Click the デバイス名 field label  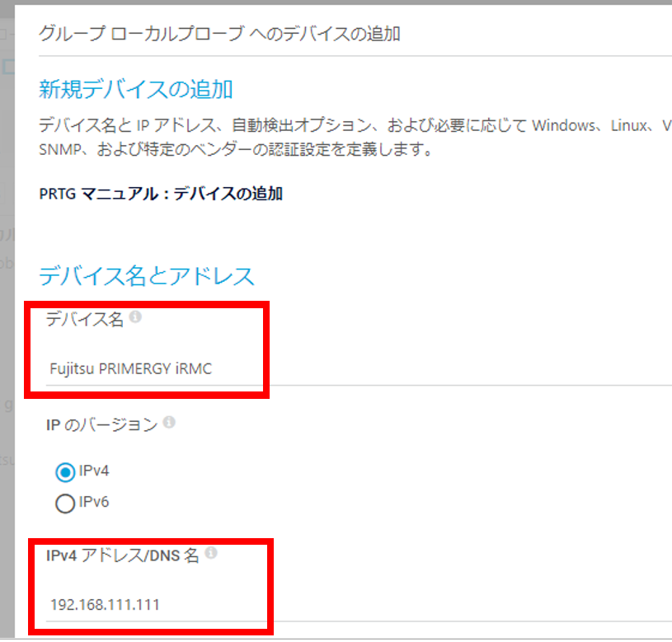click(85, 319)
